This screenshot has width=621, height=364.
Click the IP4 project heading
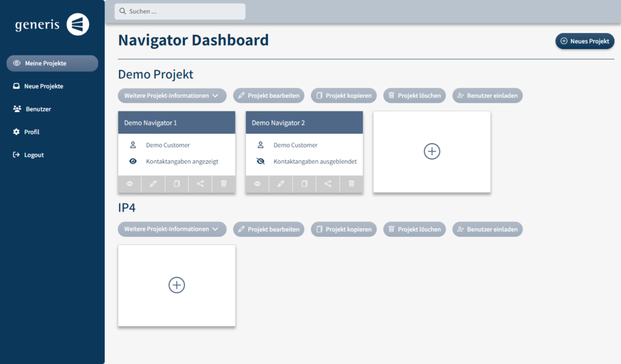coord(127,208)
